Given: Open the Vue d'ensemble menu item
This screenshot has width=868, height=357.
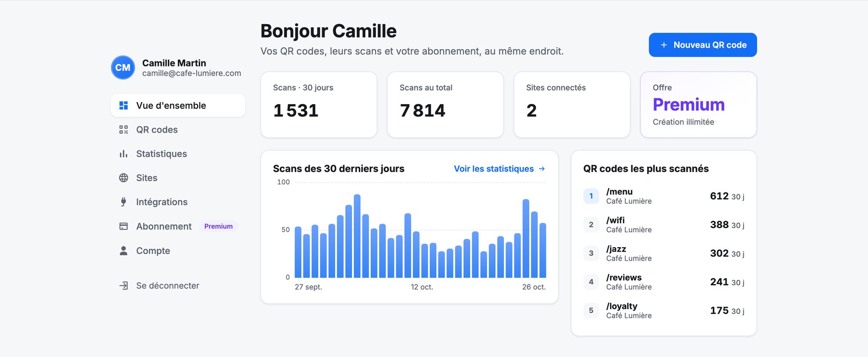Looking at the screenshot, I should (x=178, y=106).
